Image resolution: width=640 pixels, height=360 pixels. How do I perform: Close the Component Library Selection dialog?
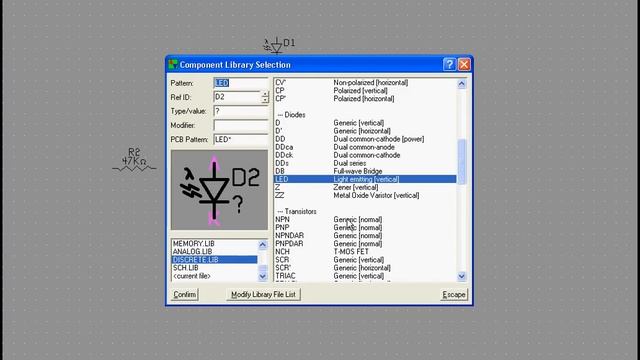coord(464,64)
